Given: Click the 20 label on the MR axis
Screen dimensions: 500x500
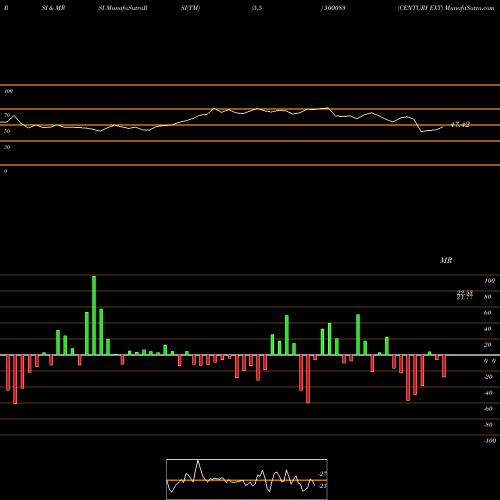Looking at the screenshot, I should coord(488,345).
